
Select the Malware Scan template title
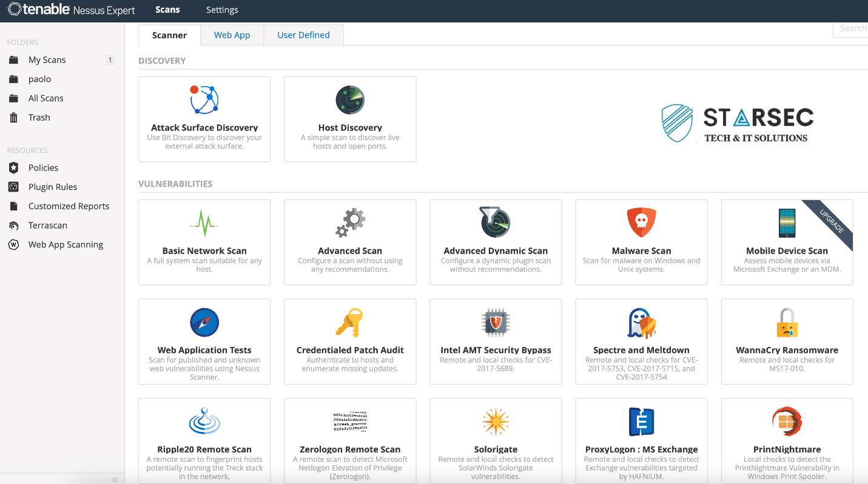(641, 250)
